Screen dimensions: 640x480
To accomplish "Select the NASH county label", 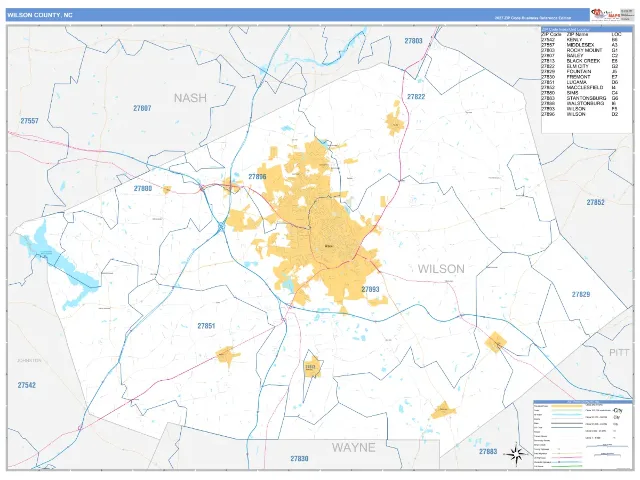I will (190, 98).
